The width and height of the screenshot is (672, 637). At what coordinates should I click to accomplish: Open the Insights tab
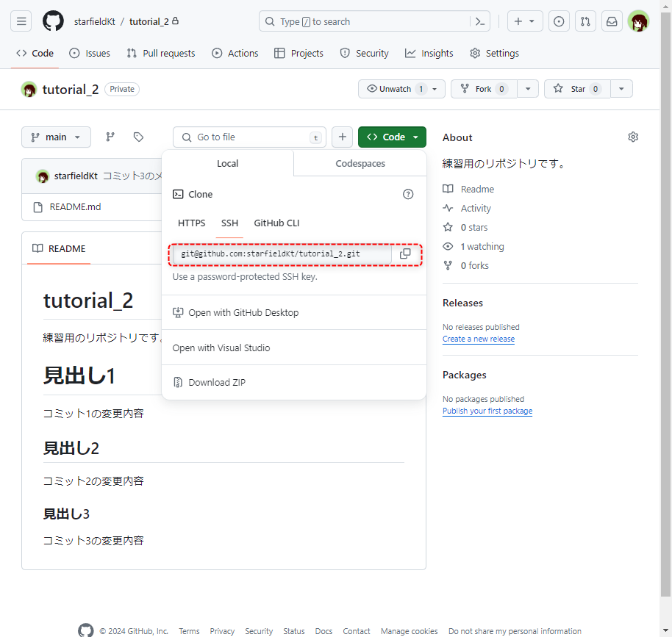coord(429,53)
